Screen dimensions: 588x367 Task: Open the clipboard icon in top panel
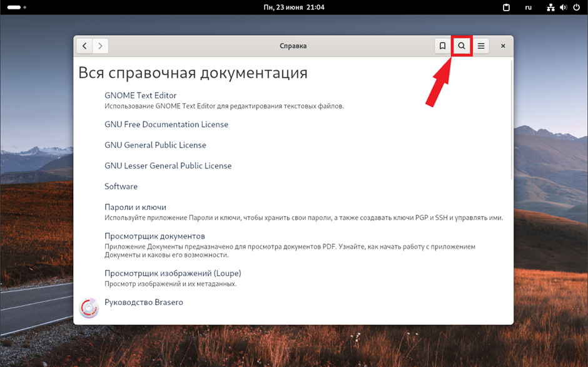point(507,8)
